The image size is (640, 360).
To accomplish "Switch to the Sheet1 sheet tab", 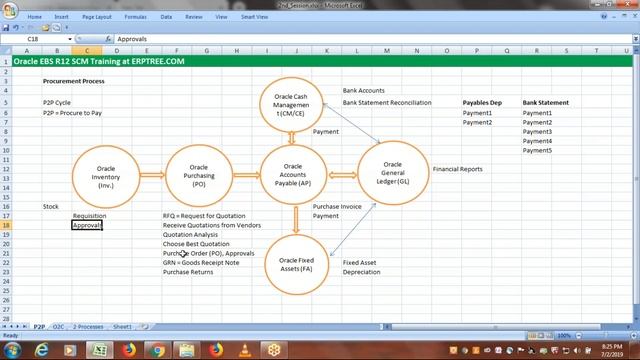I will pos(122,327).
